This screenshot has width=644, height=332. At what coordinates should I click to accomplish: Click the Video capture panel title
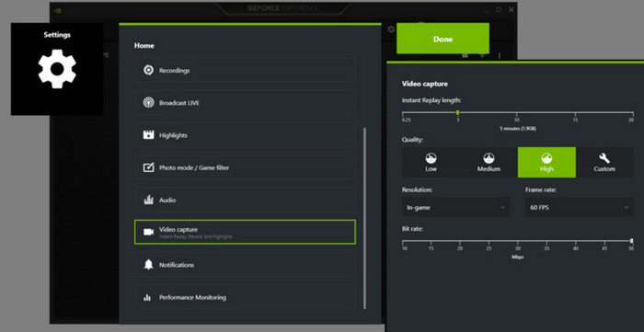coord(425,84)
